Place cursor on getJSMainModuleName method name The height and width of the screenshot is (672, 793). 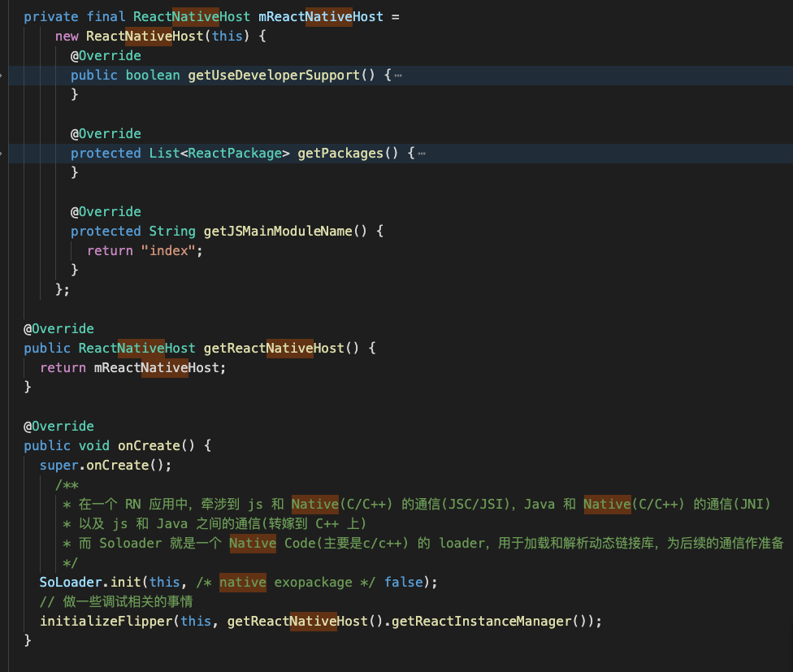pos(278,232)
